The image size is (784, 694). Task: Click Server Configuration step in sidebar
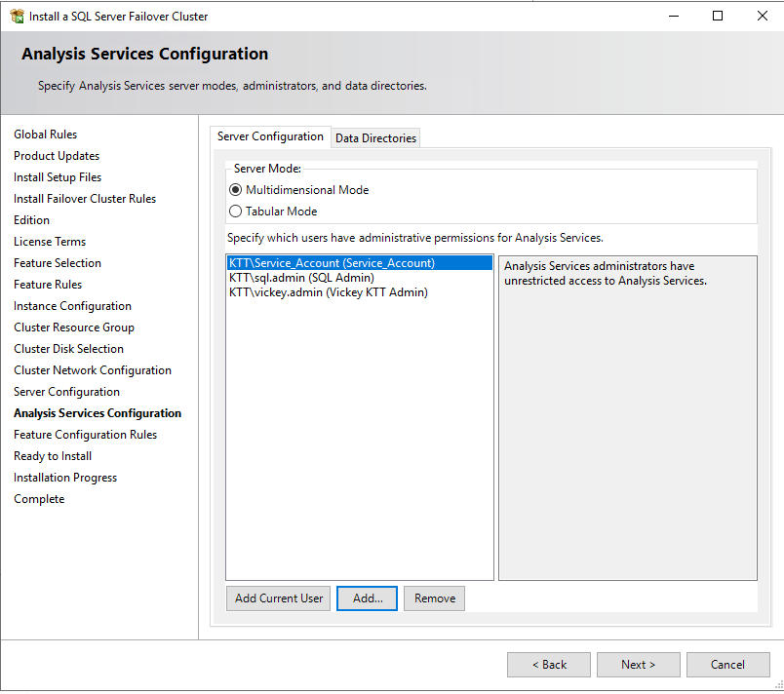tap(66, 392)
